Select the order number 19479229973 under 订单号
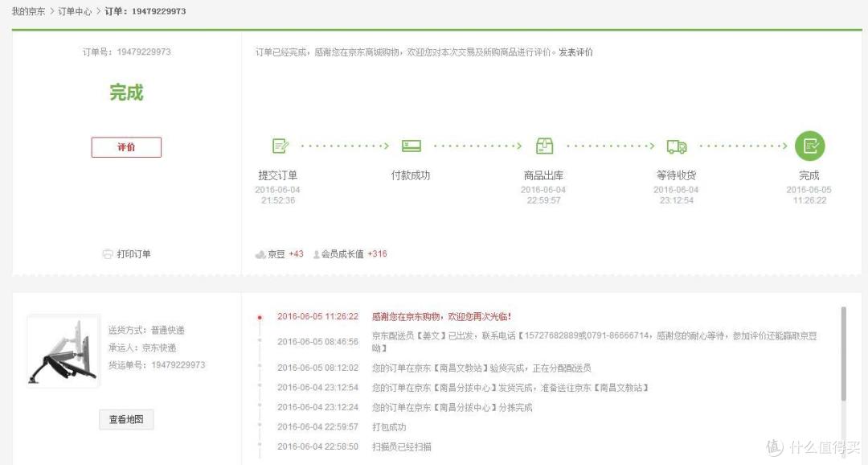The image size is (868, 465). (x=144, y=52)
